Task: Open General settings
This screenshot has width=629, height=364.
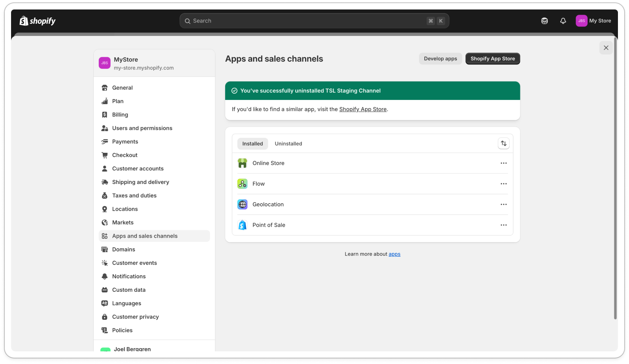Action: (154, 88)
